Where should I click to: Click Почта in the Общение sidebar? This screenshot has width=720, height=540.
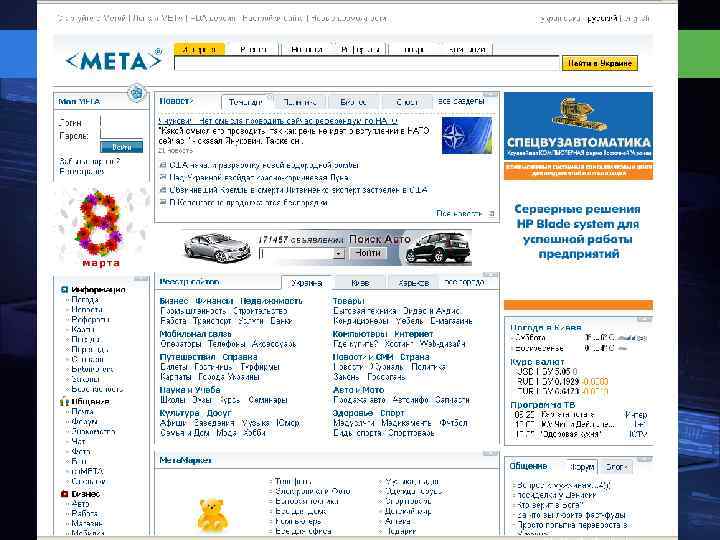click(x=83, y=412)
